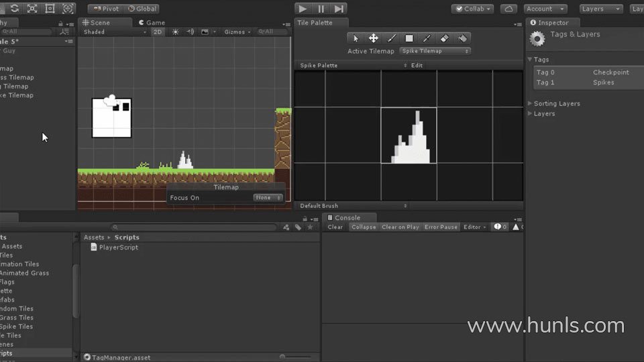Click the Step forward button
This screenshot has height=362, width=644.
(x=339, y=9)
